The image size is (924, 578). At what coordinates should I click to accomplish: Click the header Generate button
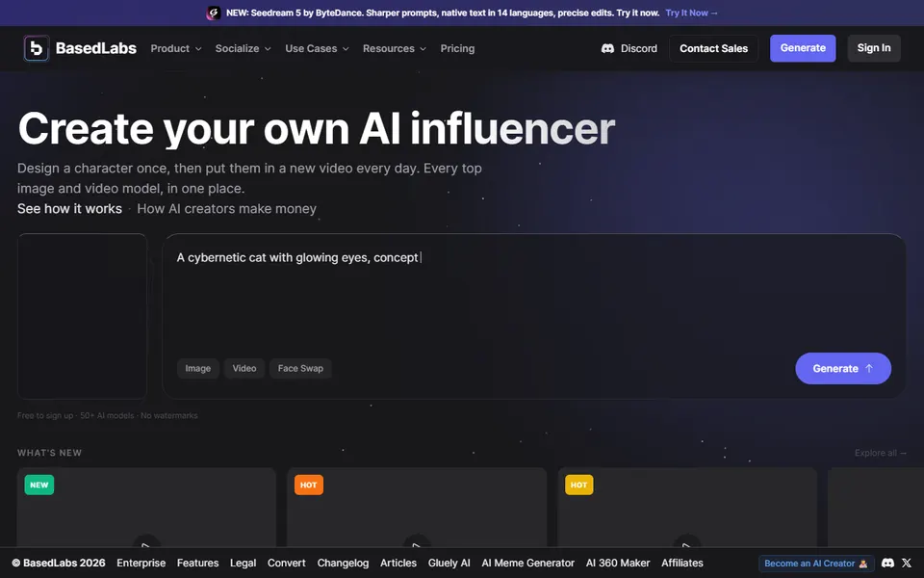coord(803,48)
